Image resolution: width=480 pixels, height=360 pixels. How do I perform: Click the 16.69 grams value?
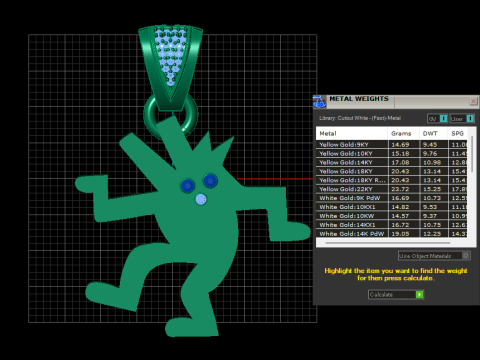click(x=400, y=198)
